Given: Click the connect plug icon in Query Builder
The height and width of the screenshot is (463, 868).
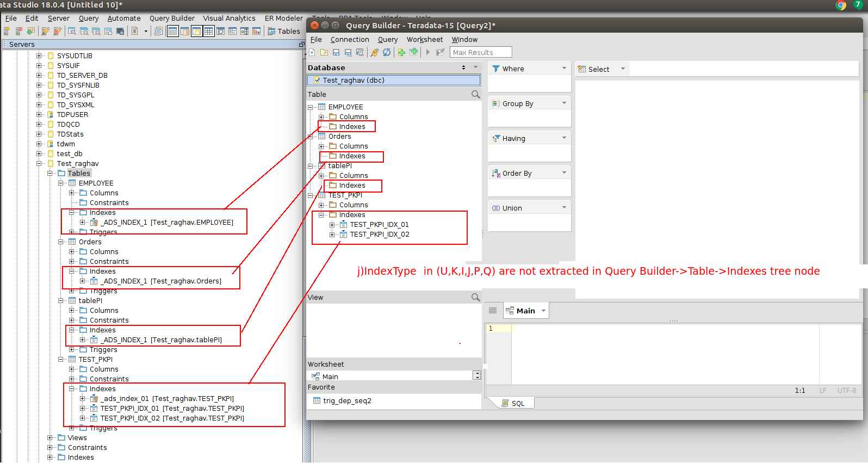Looking at the screenshot, I should pos(375,52).
